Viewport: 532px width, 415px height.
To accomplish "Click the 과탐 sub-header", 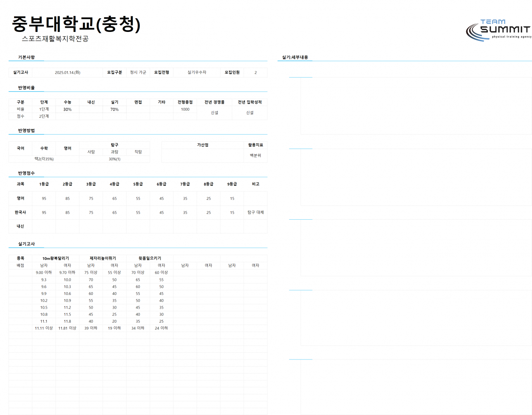I will point(114,152).
